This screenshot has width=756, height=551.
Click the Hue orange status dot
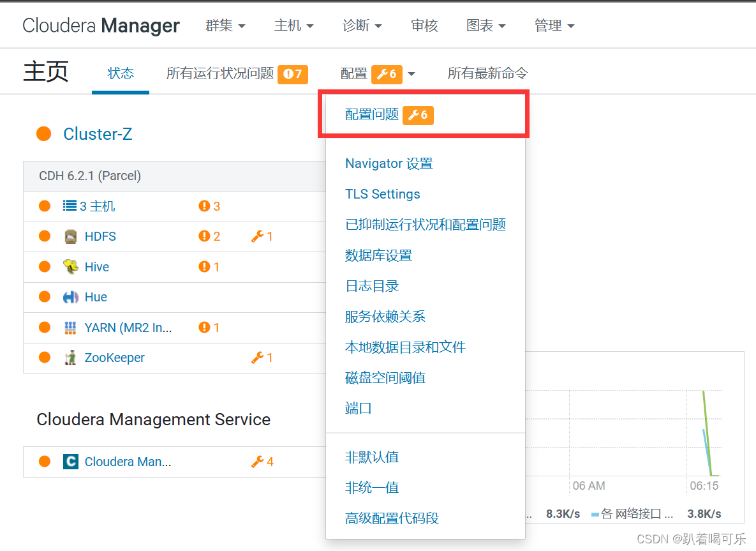point(45,297)
